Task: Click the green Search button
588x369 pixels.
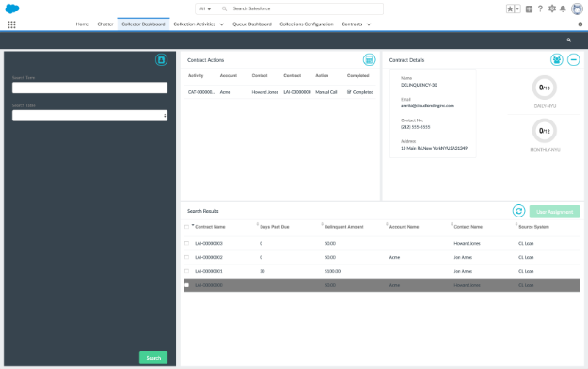Action: (x=153, y=358)
